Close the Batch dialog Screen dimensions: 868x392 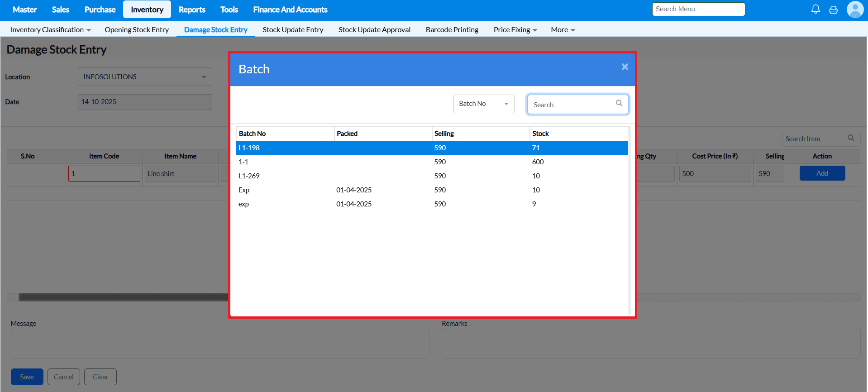click(625, 67)
